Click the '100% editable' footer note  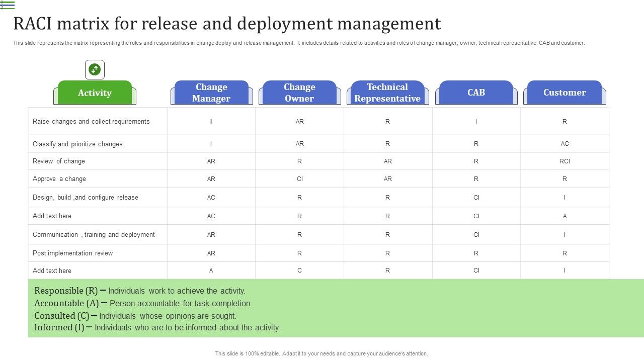click(321, 353)
